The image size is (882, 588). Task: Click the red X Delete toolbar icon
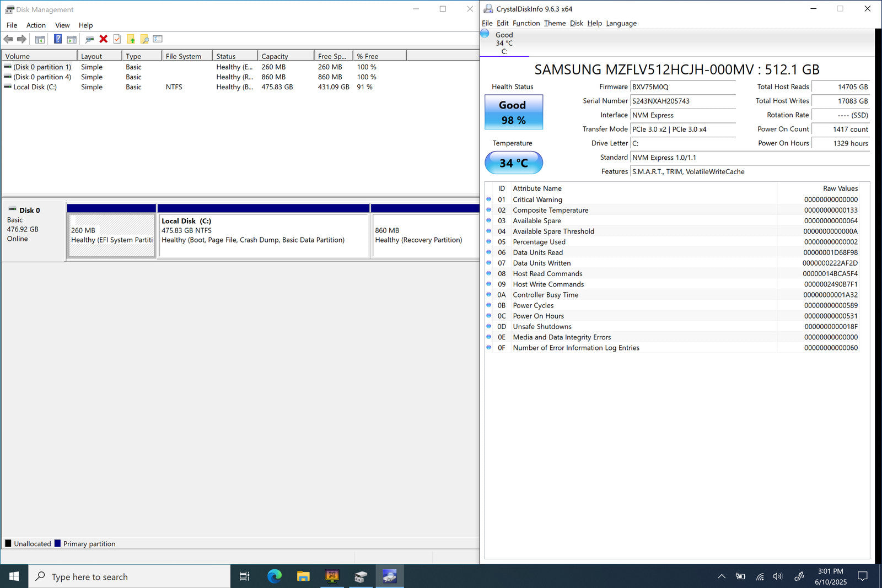pos(103,39)
